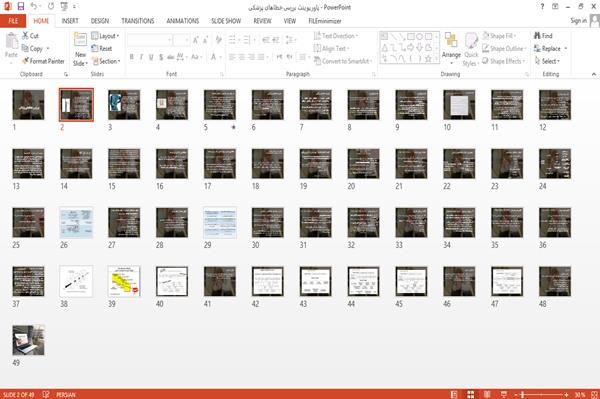Open the Section dropdown
The image size is (600, 399).
pyautogui.click(x=106, y=61)
